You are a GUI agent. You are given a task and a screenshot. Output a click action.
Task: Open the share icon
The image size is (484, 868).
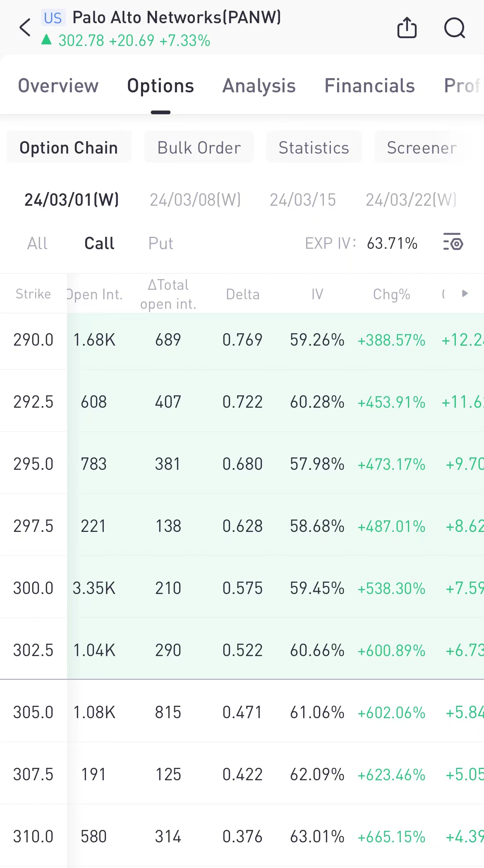(x=407, y=28)
